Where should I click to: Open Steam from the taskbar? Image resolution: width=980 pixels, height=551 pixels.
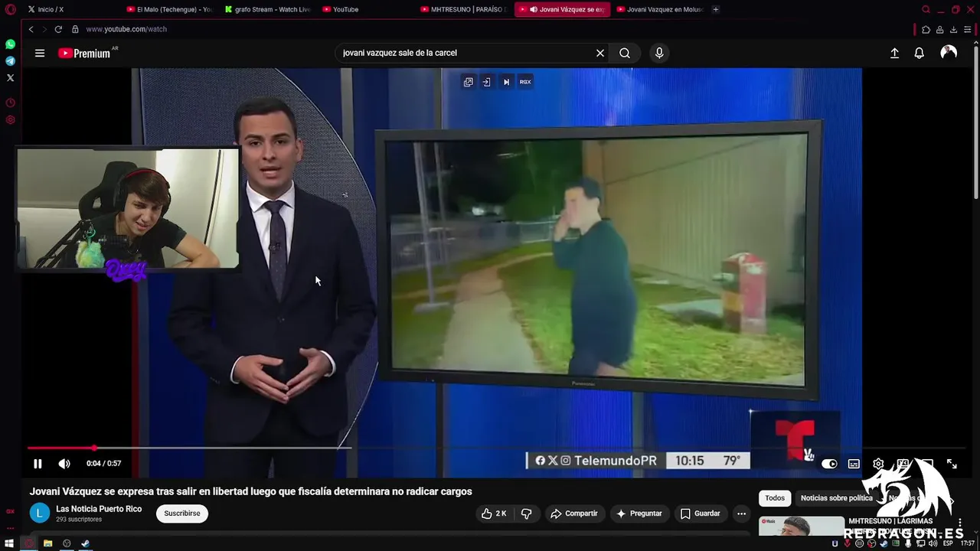86,543
